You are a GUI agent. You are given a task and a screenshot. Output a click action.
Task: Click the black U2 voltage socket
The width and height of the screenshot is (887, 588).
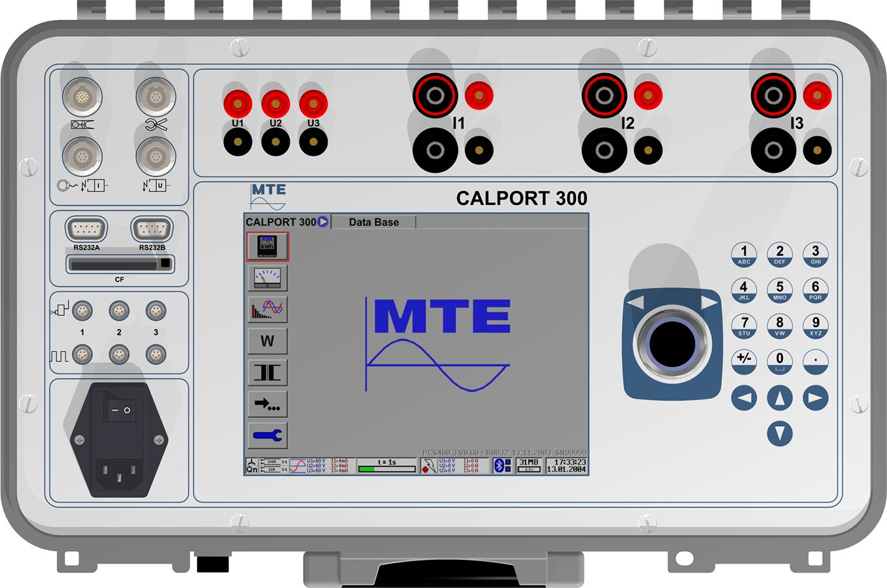(x=276, y=142)
